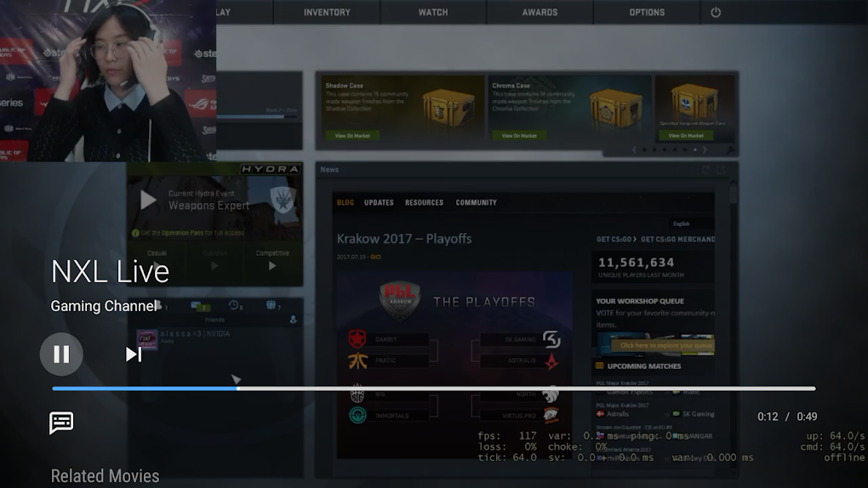Open the Krakow 2017 – Playoffs article
Image resolution: width=868 pixels, height=488 pixels.
tap(404, 238)
